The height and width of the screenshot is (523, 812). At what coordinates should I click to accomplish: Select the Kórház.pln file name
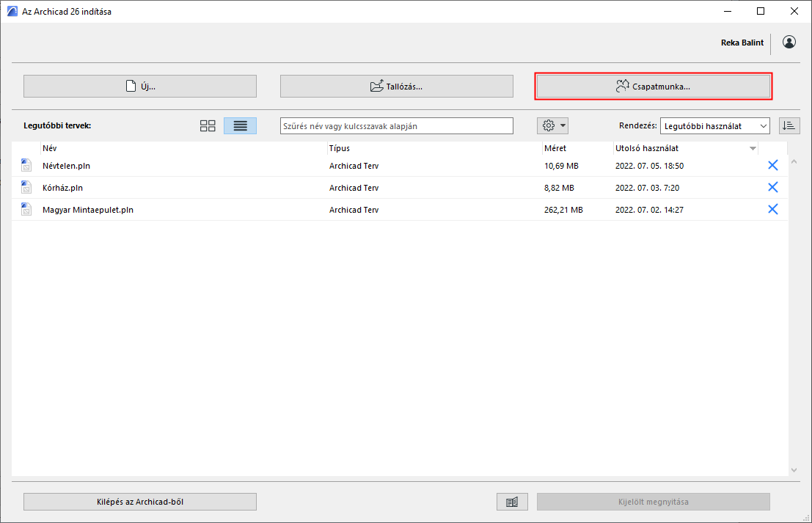click(62, 188)
